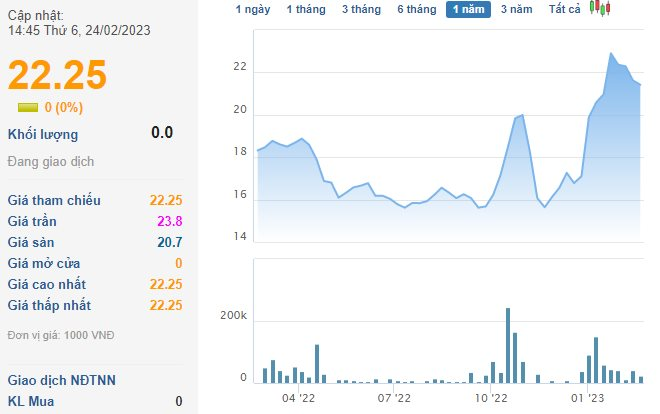Select the 6 tháng time range
Viewport: 660px width, 414px height.
(417, 9)
